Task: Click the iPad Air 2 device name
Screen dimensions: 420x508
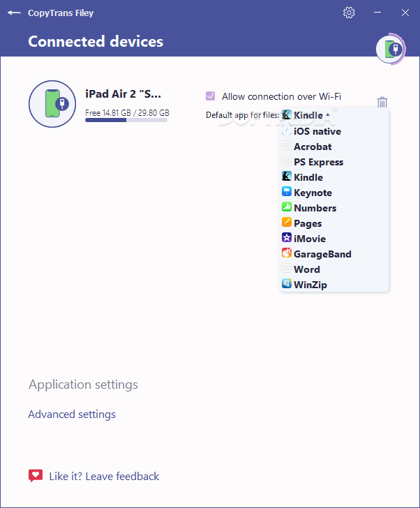Action: pyautogui.click(x=123, y=94)
